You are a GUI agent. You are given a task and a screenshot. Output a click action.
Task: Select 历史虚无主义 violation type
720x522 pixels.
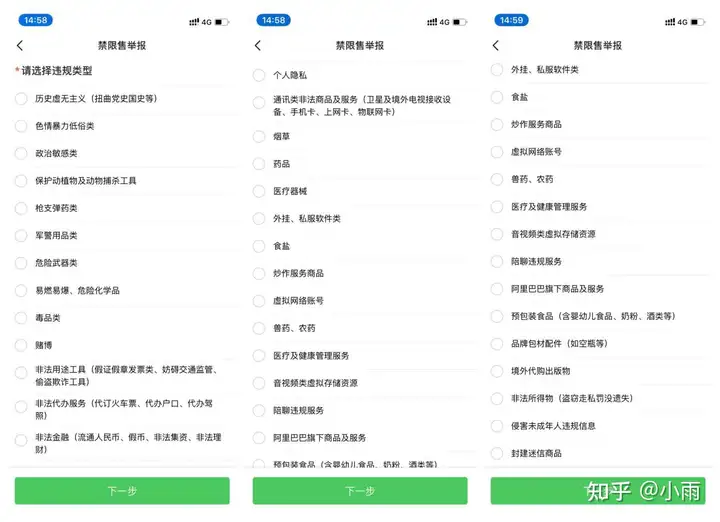pos(21,99)
